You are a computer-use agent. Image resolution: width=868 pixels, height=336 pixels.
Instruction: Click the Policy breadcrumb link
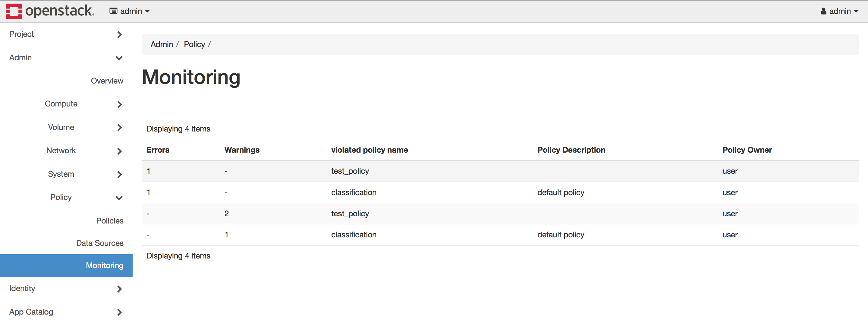click(194, 44)
